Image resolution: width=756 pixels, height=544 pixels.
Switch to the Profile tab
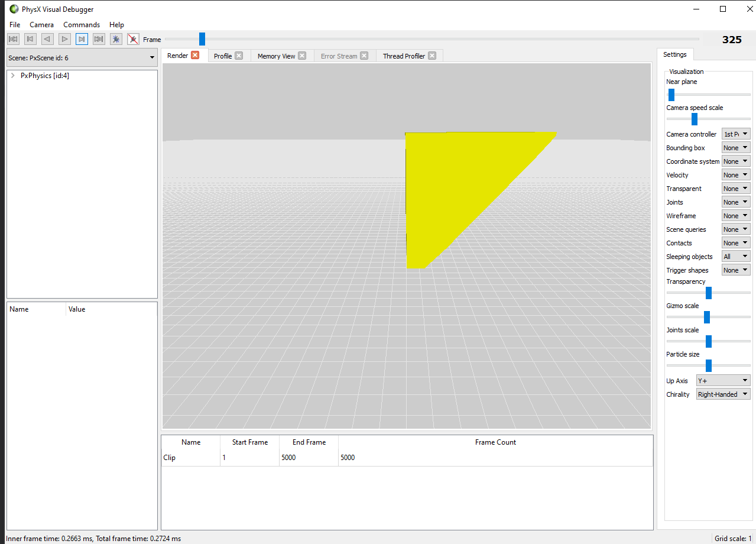point(223,56)
